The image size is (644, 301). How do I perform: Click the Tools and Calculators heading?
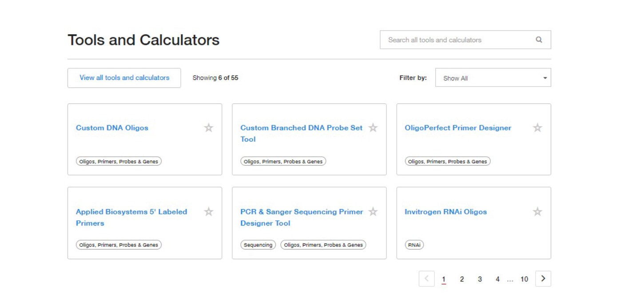pos(143,40)
